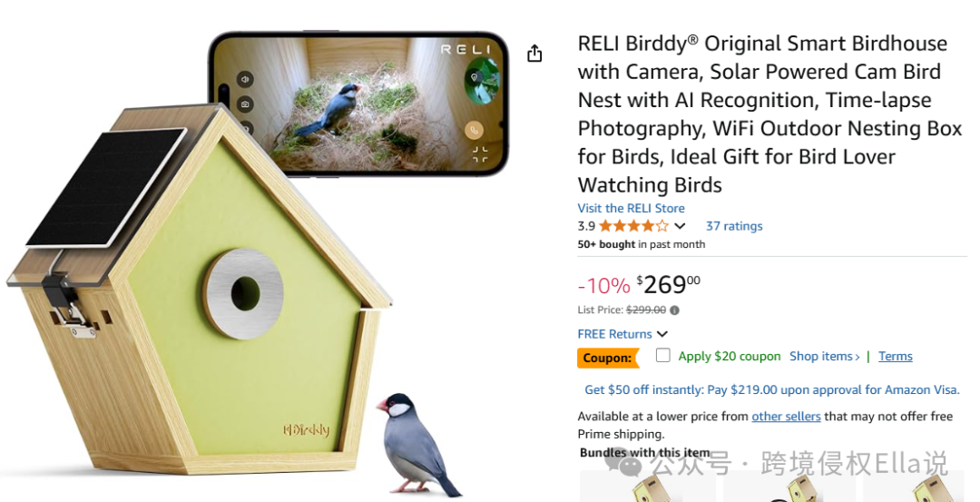Open the Visit the RELI Store link

(x=631, y=208)
